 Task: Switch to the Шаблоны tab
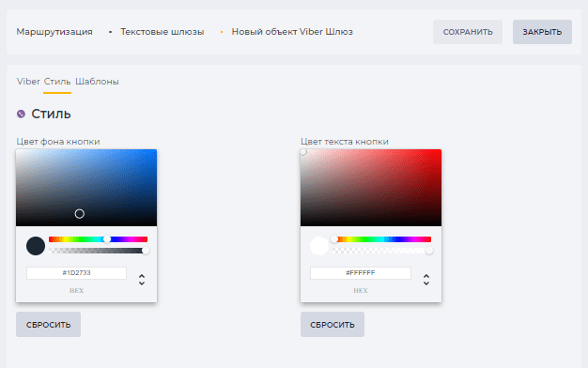coord(97,82)
